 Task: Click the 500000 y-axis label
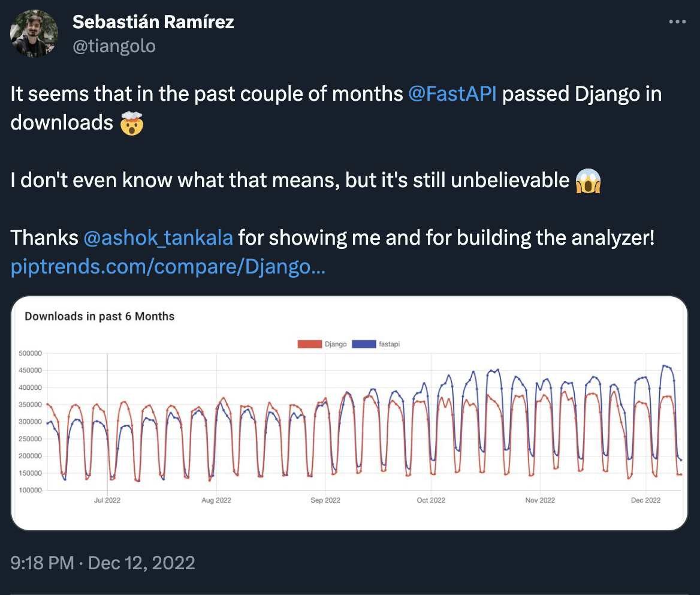pyautogui.click(x=29, y=353)
